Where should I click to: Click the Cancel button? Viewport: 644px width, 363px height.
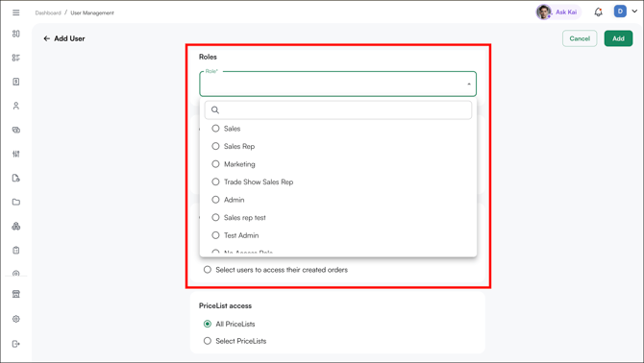[580, 38]
